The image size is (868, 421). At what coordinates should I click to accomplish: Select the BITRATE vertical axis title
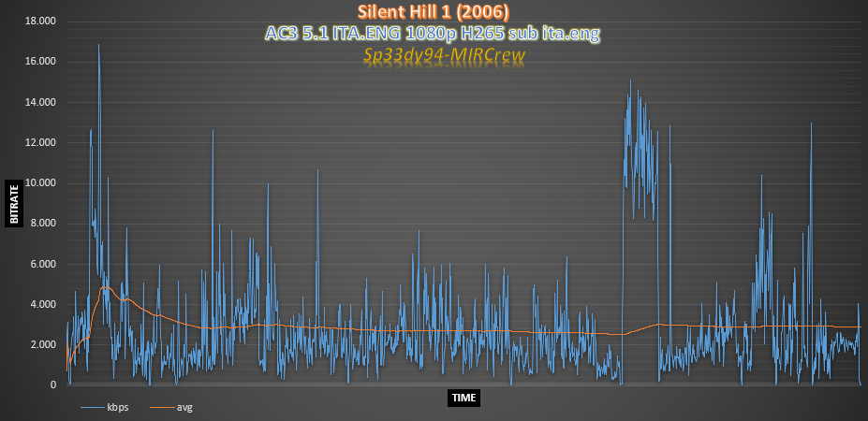pyautogui.click(x=14, y=203)
